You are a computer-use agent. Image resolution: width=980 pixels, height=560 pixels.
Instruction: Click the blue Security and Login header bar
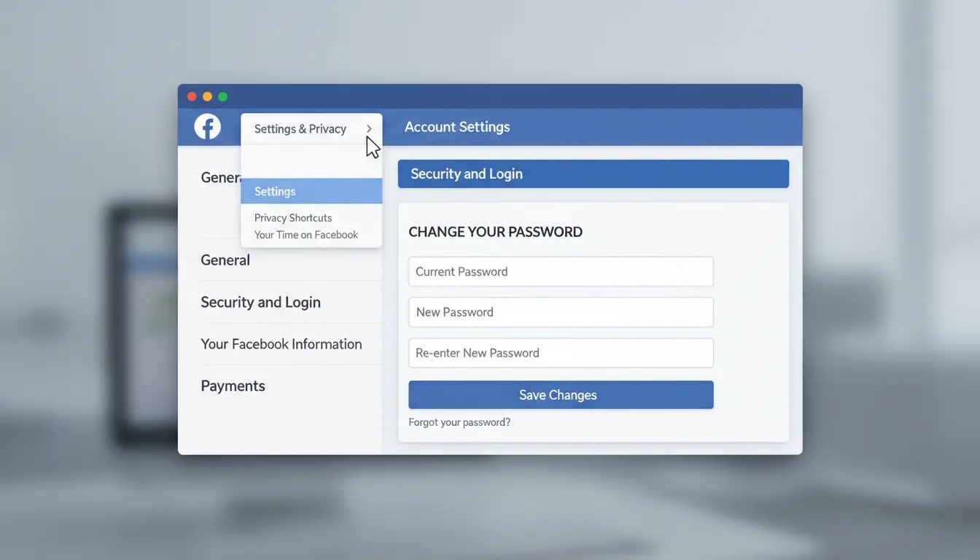pos(594,174)
